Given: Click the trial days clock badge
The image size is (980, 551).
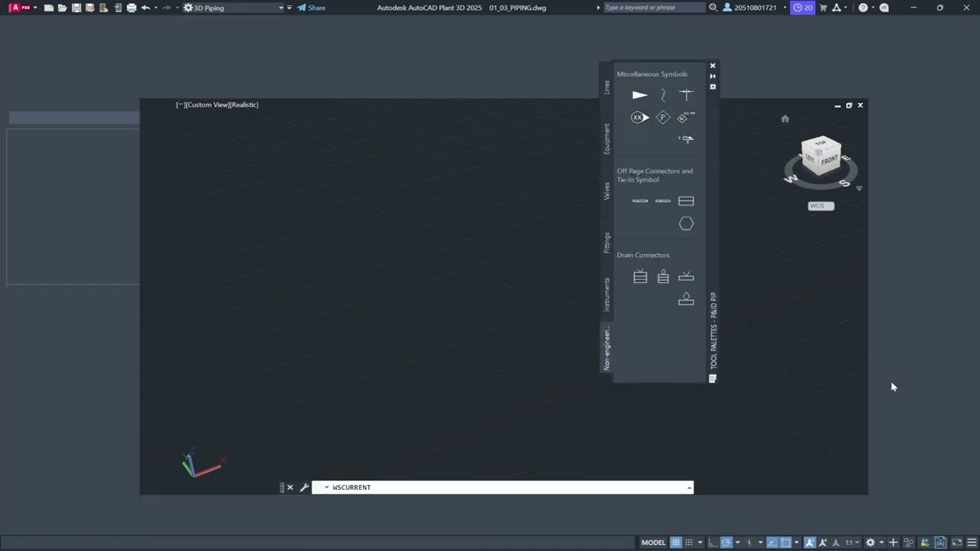Looking at the screenshot, I should [803, 8].
